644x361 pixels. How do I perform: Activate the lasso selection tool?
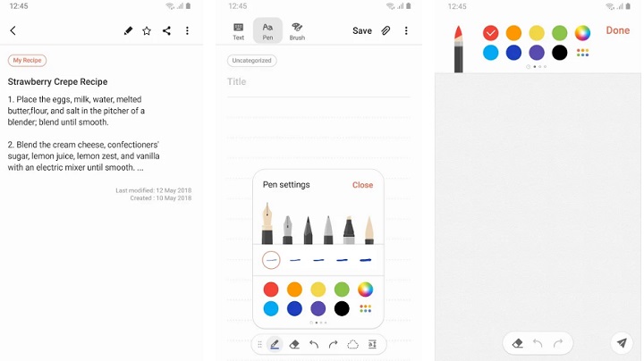pyautogui.click(x=352, y=345)
